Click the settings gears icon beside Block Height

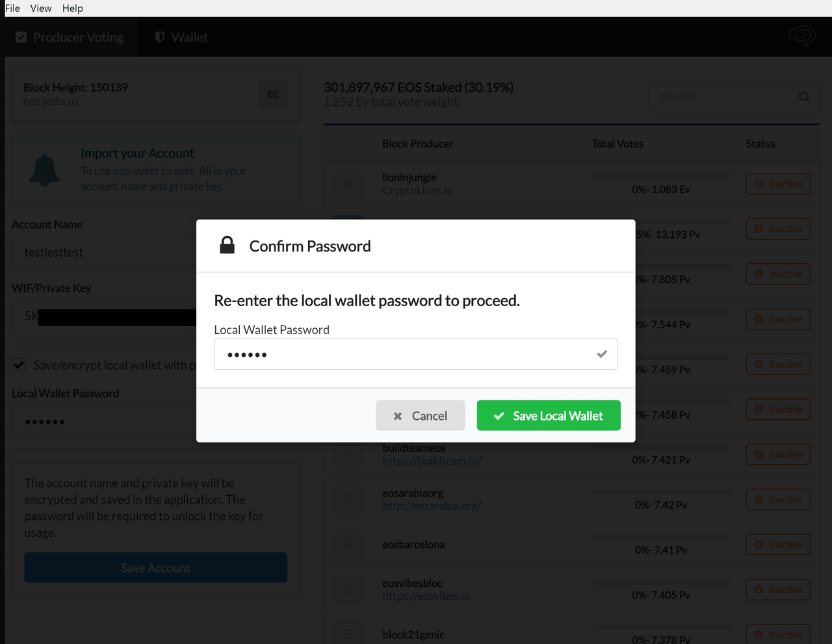(x=274, y=95)
